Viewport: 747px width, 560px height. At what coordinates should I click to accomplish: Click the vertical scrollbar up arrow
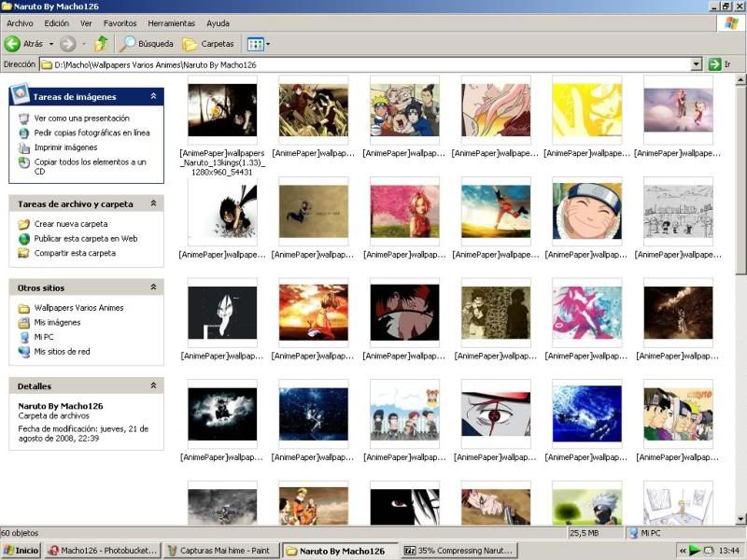pyautogui.click(x=740, y=79)
